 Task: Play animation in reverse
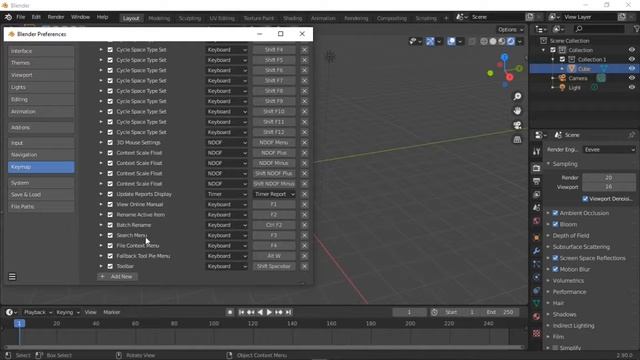pos(260,312)
